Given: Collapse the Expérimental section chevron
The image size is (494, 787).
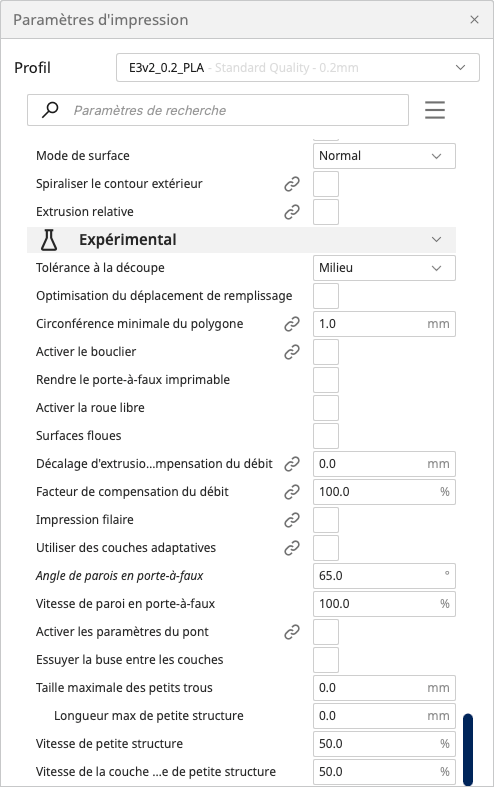Looking at the screenshot, I should point(436,240).
